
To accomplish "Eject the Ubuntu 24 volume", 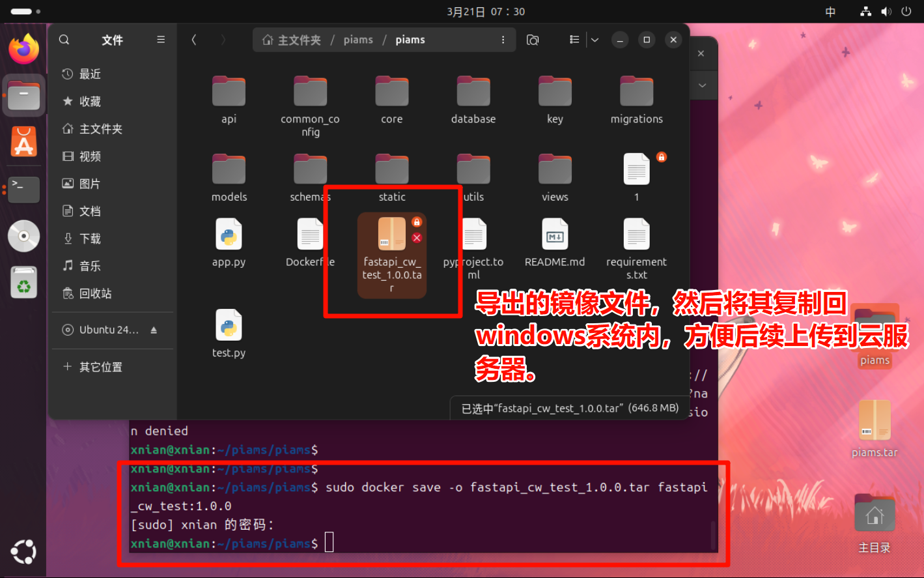I will [x=154, y=330].
